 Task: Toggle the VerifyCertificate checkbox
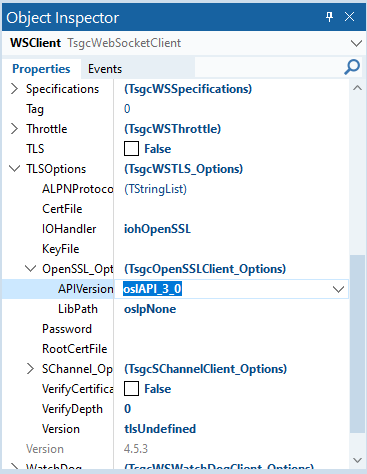tap(131, 389)
